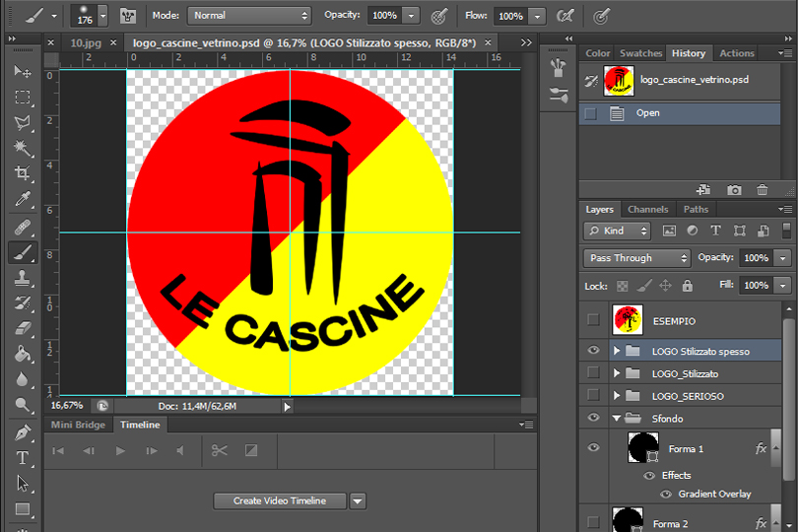Expand the LOGO_SERIOSO group
The width and height of the screenshot is (798, 532).
(617, 396)
